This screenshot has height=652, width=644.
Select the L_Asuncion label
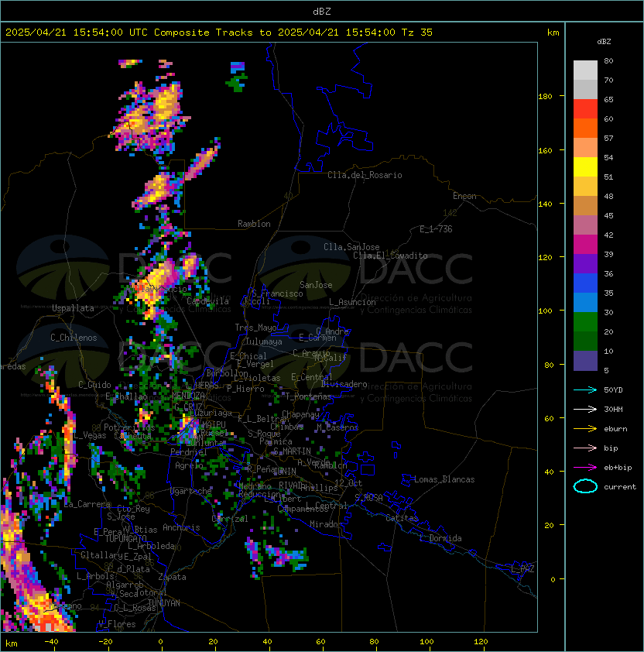coord(352,302)
